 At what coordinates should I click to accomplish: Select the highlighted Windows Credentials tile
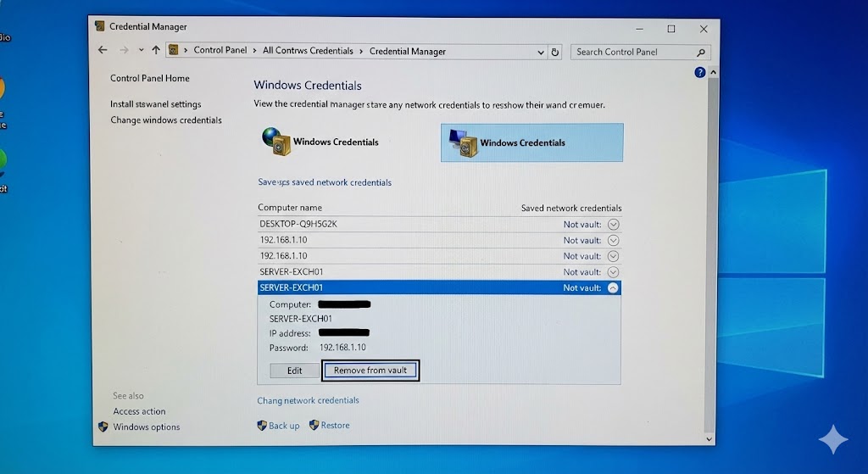pyautogui.click(x=532, y=142)
